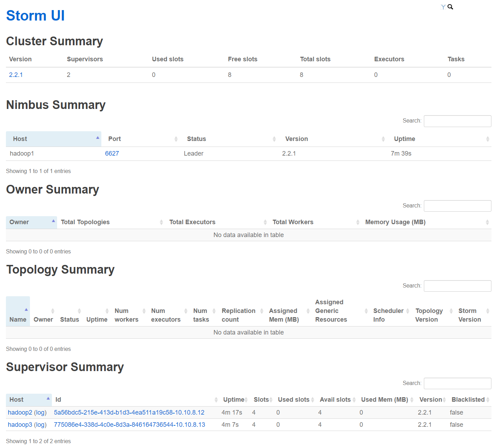Click Uptime column header in Supervisor Summary
This screenshot has height=448, width=497.
tap(234, 400)
